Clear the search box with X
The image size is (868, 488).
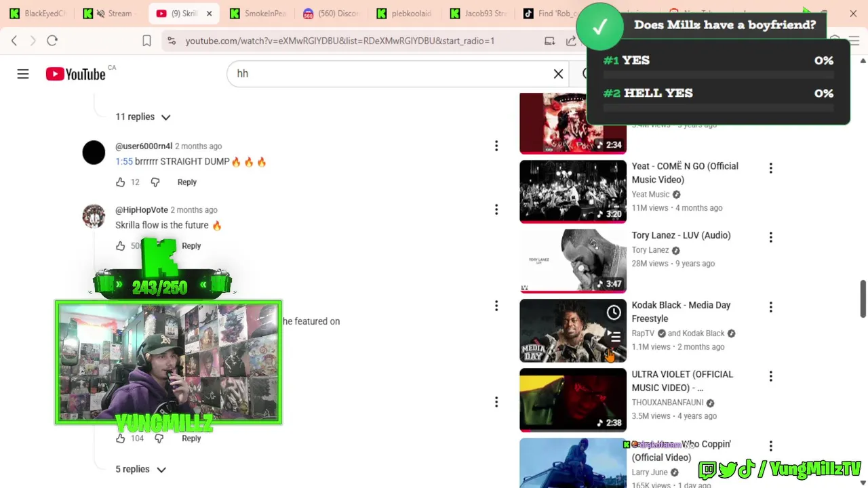pos(558,73)
